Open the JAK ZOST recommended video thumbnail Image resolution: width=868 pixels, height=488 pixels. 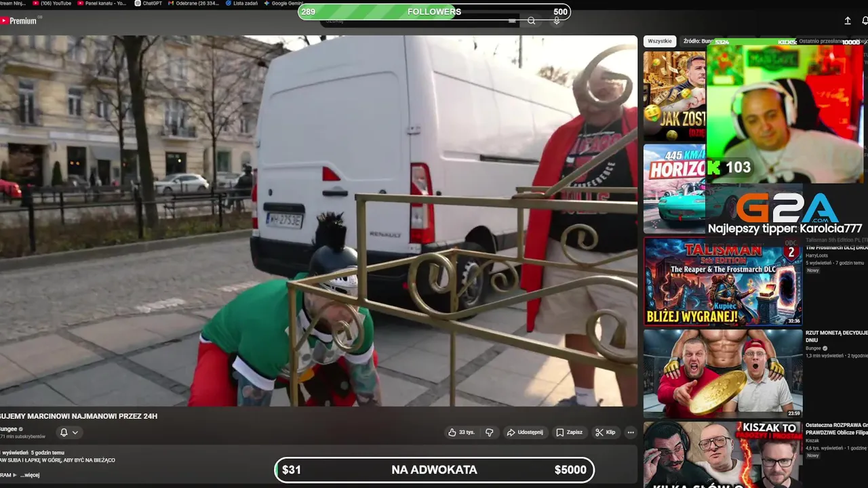tap(675, 96)
